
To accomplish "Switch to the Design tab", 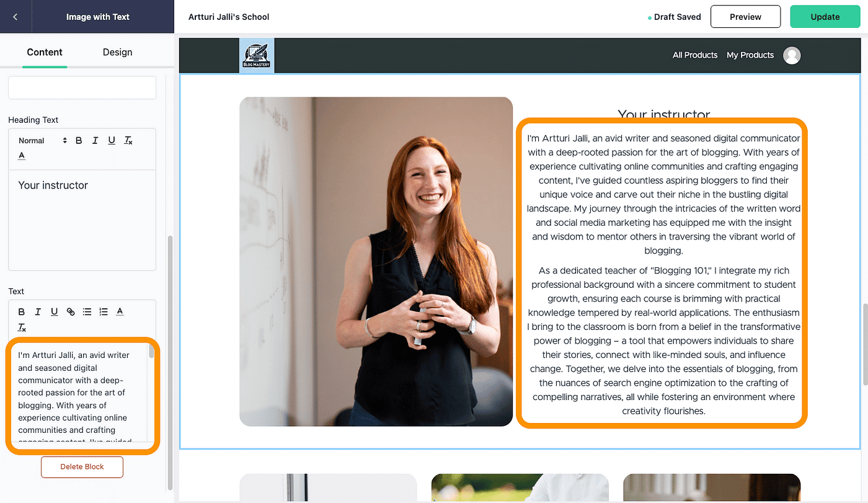I will (x=118, y=52).
